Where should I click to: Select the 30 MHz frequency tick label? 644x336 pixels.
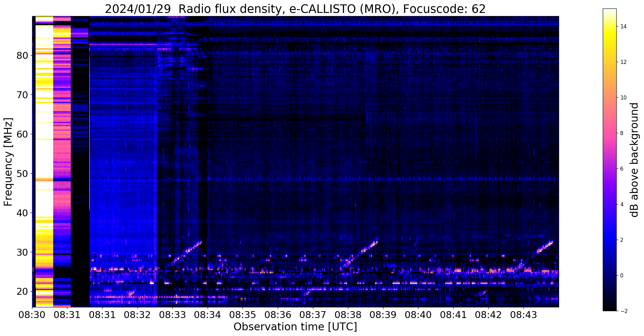point(22,252)
